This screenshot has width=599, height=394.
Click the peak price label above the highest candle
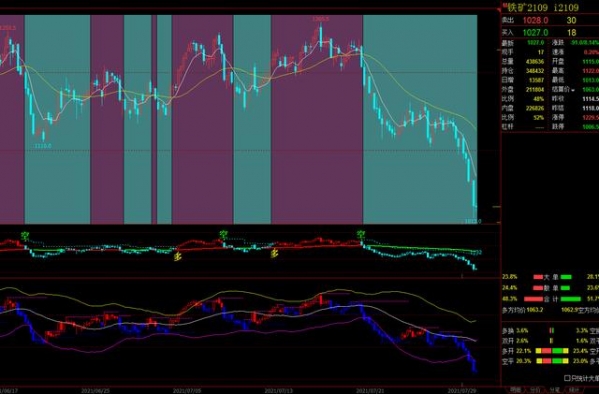point(321,19)
